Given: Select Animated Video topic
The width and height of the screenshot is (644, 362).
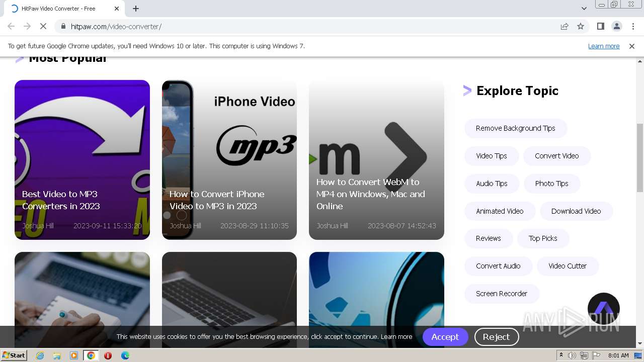Looking at the screenshot, I should 500,211.
